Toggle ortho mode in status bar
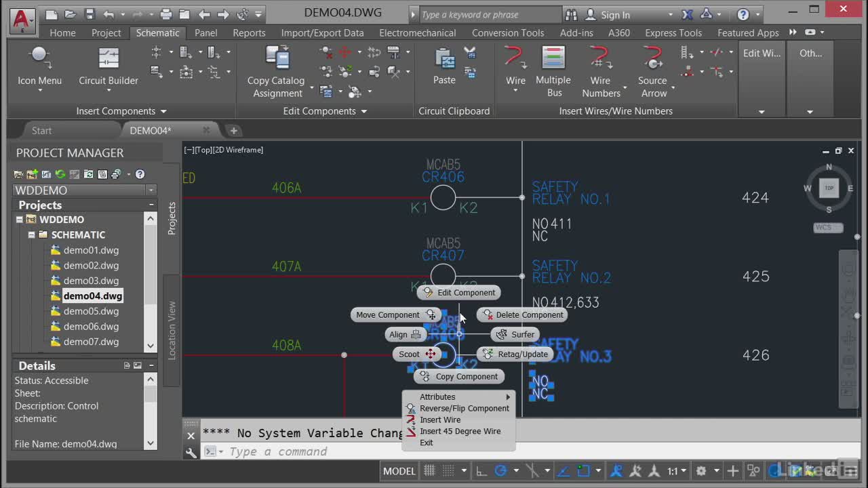868x488 pixels. point(481,470)
